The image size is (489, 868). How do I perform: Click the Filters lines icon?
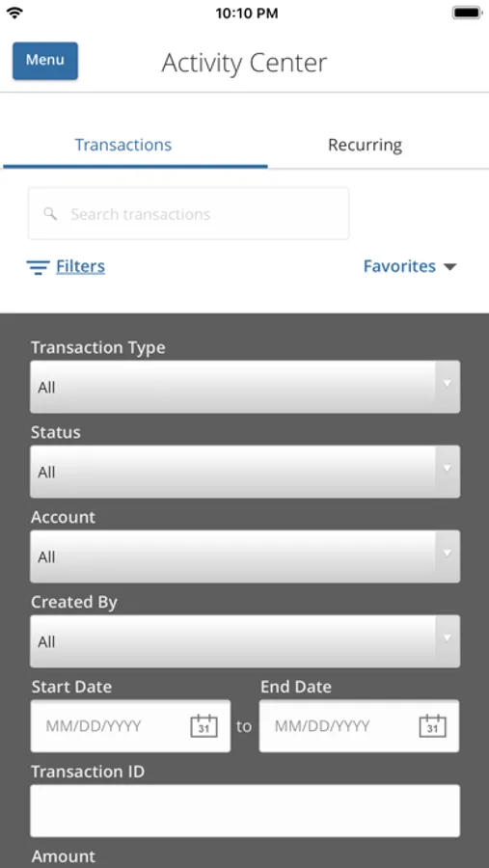pyautogui.click(x=38, y=267)
